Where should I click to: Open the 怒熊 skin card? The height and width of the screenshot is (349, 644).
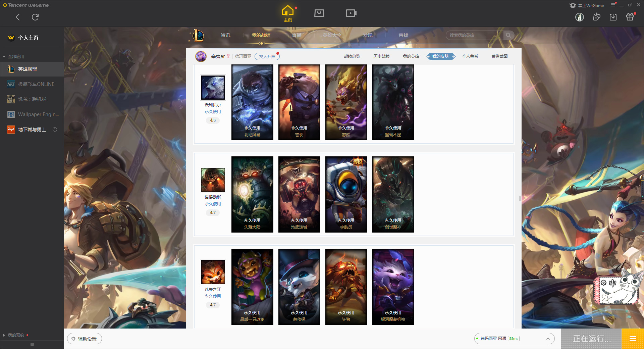pos(346,102)
